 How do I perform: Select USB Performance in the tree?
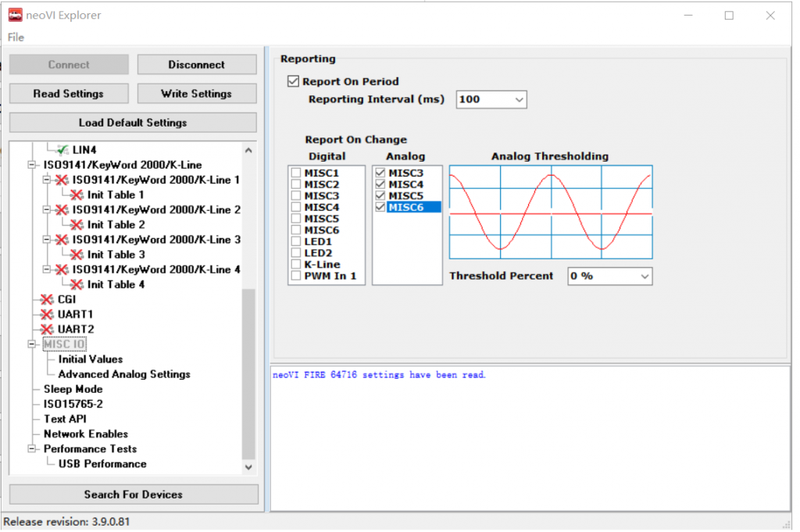pos(102,464)
